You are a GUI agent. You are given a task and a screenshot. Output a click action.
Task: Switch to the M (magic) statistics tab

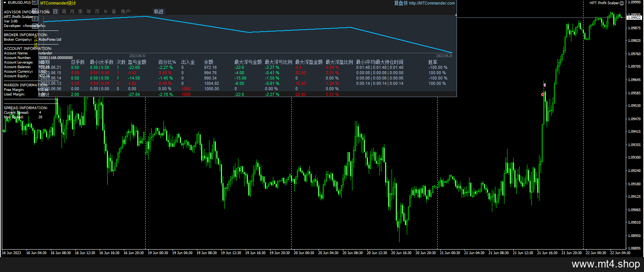106,12
